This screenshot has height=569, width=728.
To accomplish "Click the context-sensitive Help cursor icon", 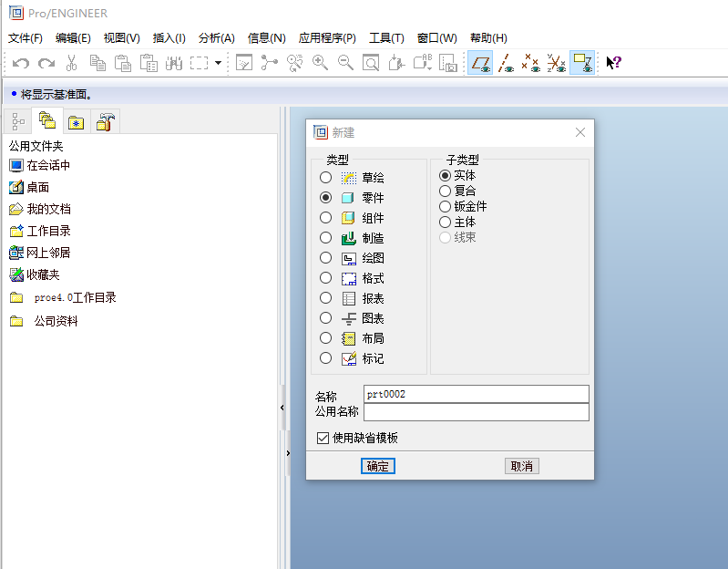I will point(614,62).
